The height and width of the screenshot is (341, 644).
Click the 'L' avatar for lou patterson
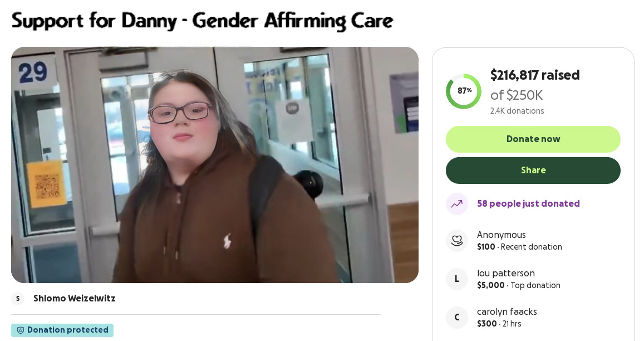coord(457,279)
